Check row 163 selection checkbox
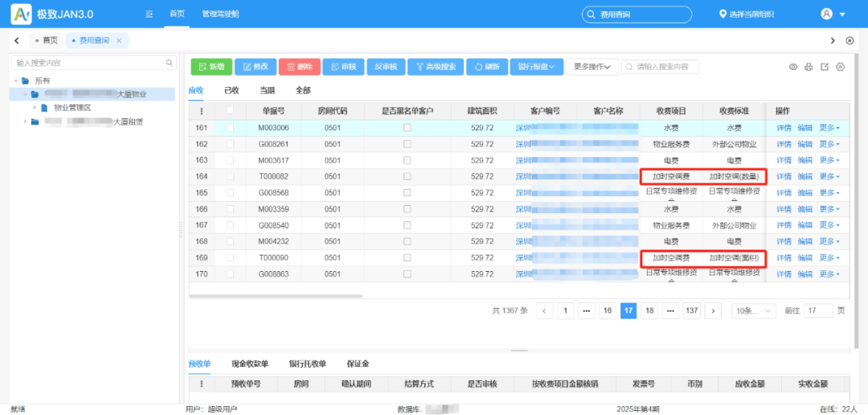 (231, 160)
